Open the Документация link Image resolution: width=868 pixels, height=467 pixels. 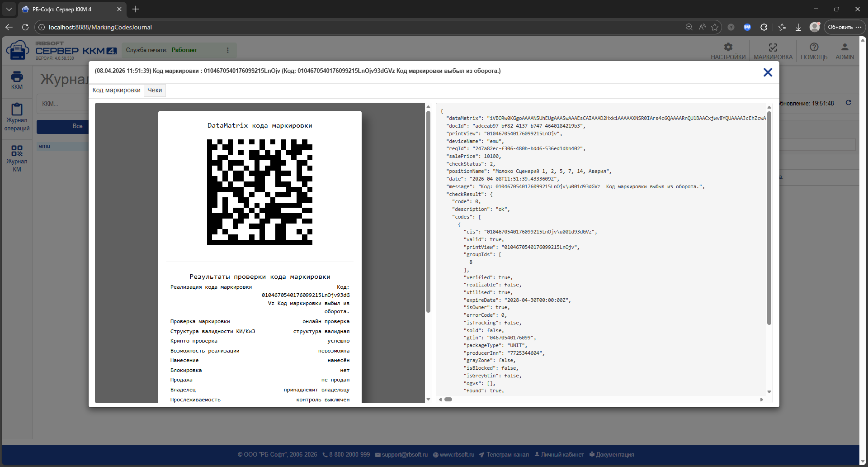612,454
